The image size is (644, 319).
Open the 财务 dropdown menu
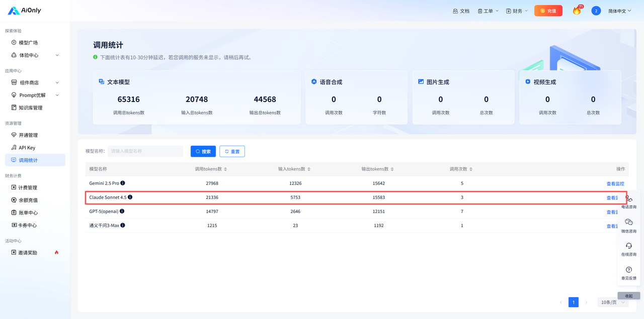[517, 11]
